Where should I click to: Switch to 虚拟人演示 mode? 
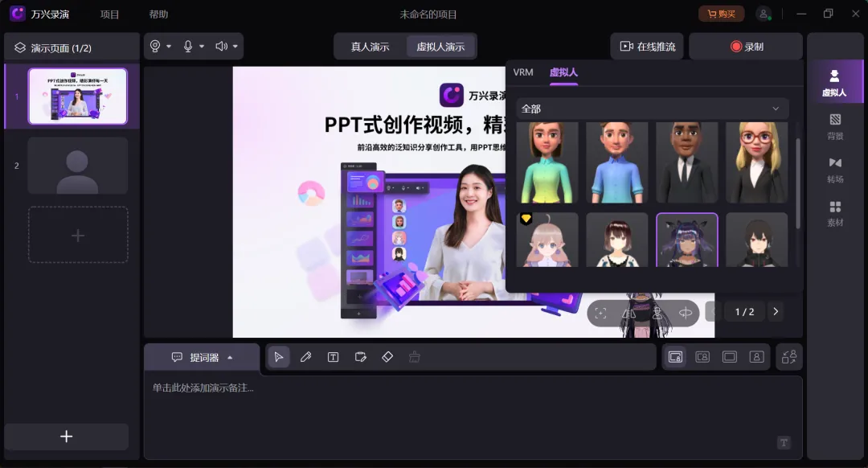click(x=440, y=47)
